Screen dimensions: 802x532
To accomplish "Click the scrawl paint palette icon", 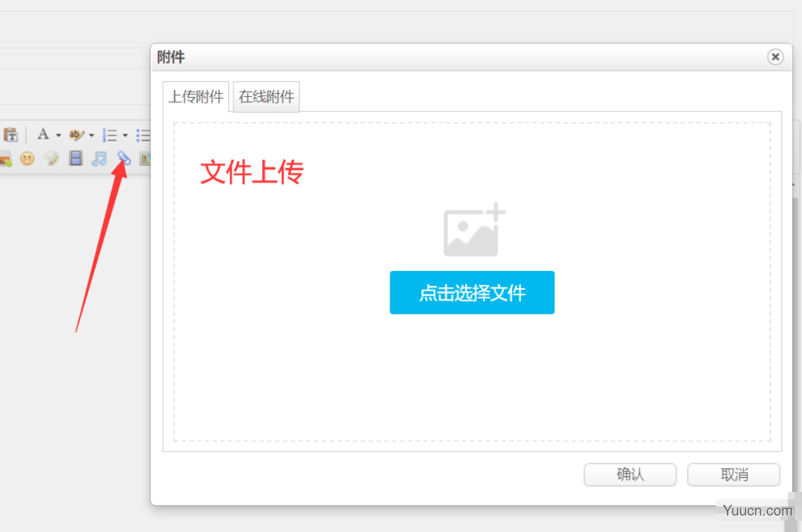I will (x=51, y=159).
